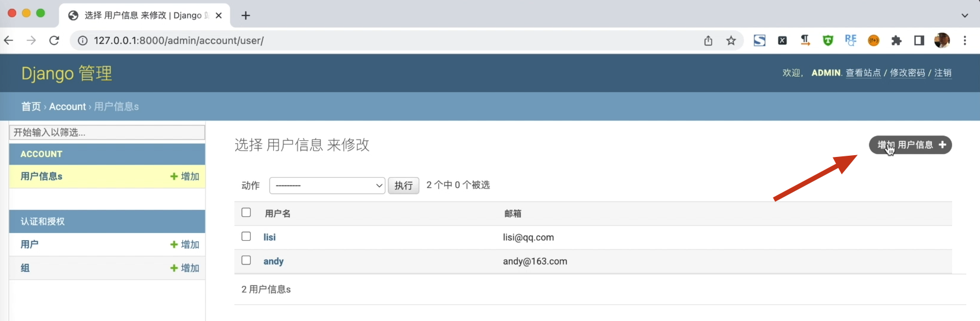Click the sidebar filter input field

point(107,132)
